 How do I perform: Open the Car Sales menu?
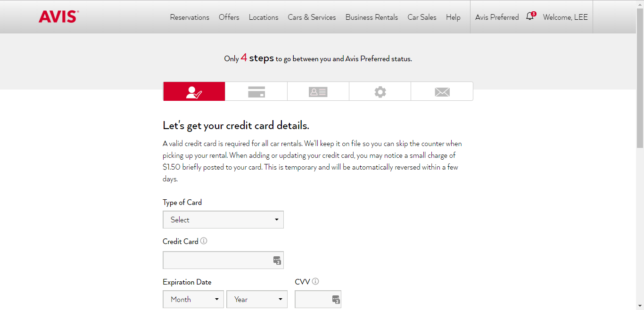tap(422, 17)
